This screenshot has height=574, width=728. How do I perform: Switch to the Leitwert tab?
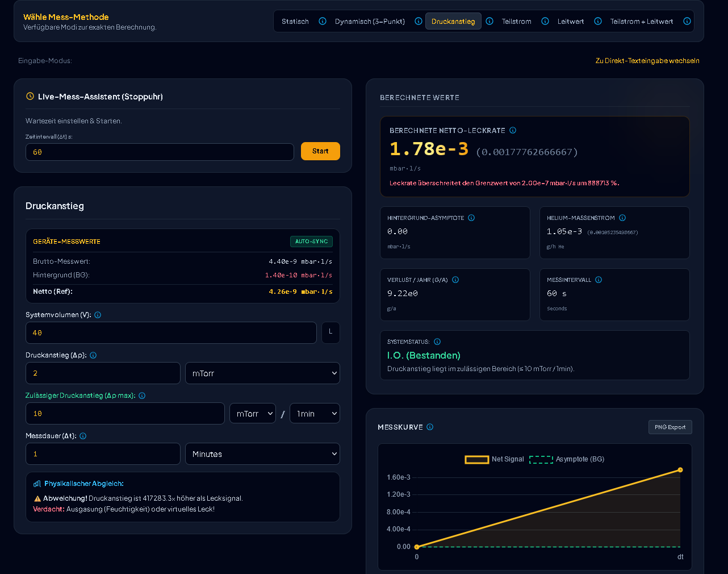point(571,22)
